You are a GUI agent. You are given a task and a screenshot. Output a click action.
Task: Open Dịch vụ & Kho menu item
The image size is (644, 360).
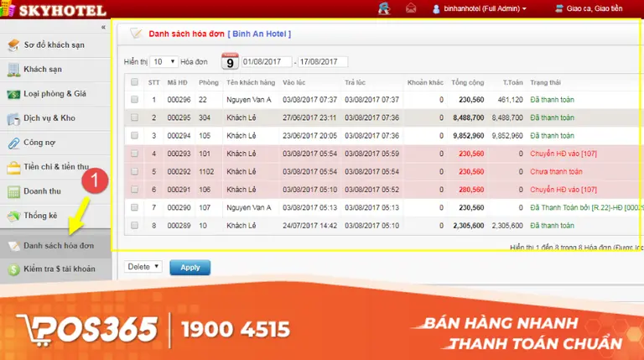(x=49, y=118)
